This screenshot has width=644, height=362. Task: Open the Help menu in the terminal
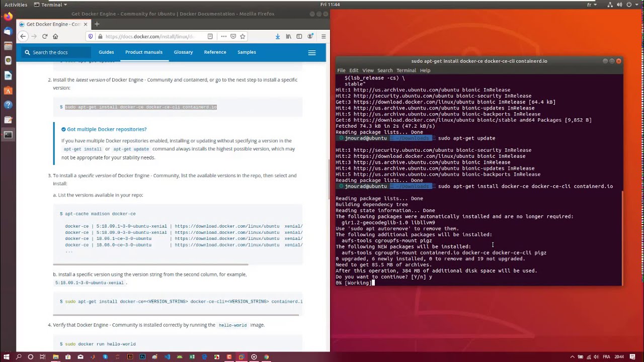click(425, 70)
